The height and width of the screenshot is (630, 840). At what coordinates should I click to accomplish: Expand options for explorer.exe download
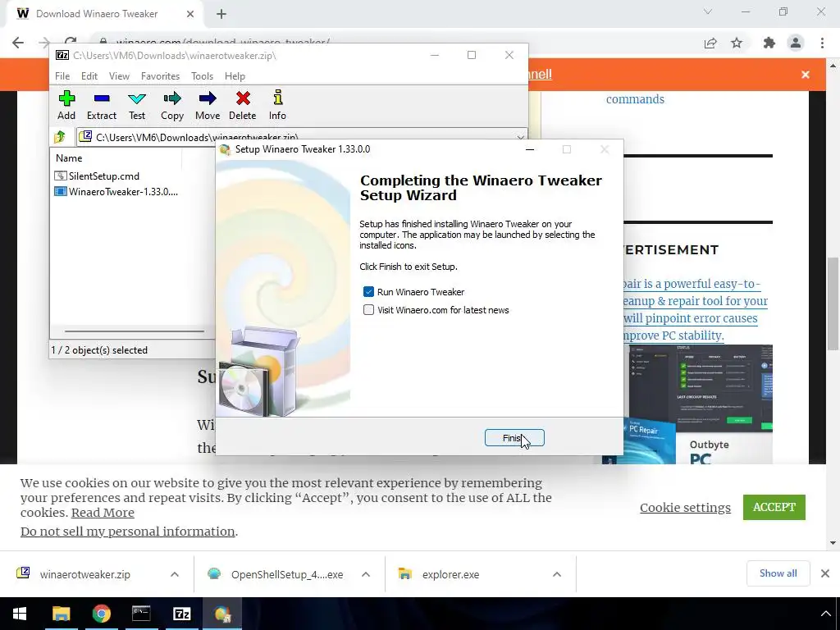click(557, 574)
